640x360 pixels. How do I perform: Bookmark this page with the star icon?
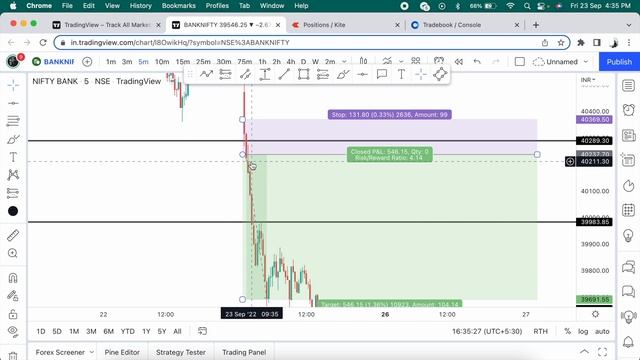point(560,42)
